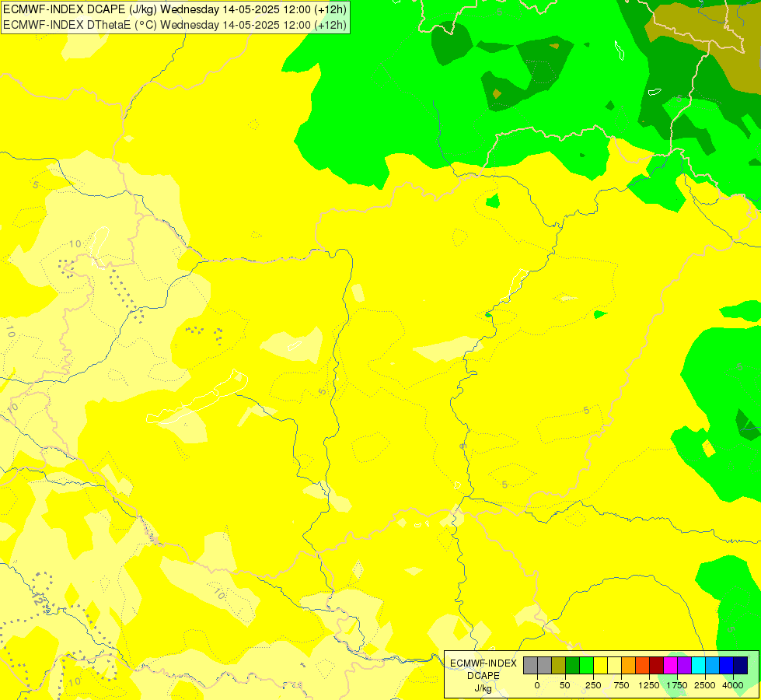Click the "J/kg" unit label in legend
This screenshot has width=761, height=700.
483,688
